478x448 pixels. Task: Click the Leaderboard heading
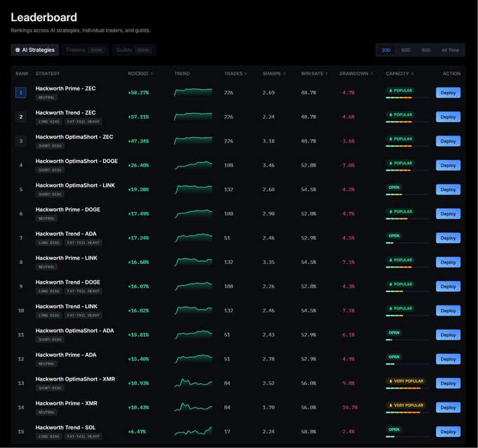(x=44, y=18)
